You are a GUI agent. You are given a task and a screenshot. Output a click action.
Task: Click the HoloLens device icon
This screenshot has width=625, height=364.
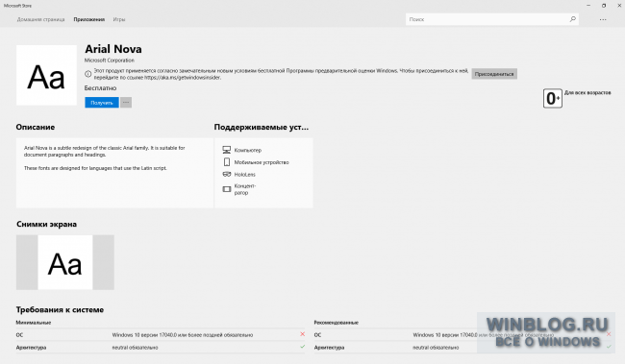226,174
